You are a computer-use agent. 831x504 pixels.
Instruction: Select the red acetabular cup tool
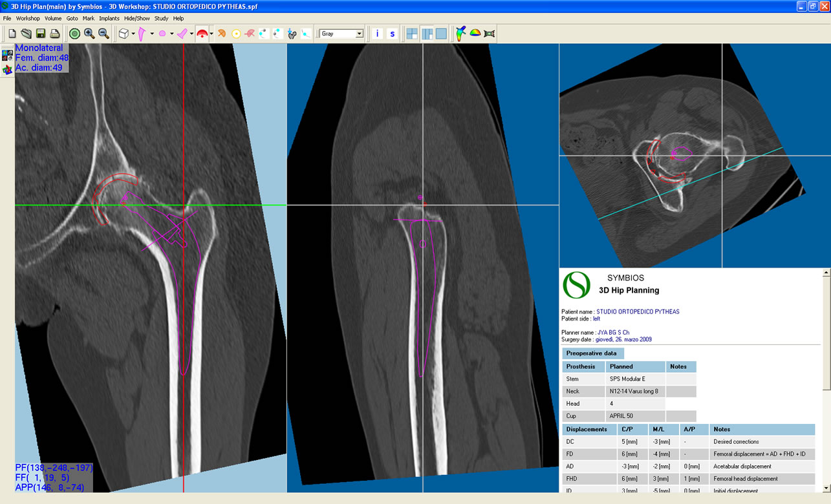(x=202, y=34)
